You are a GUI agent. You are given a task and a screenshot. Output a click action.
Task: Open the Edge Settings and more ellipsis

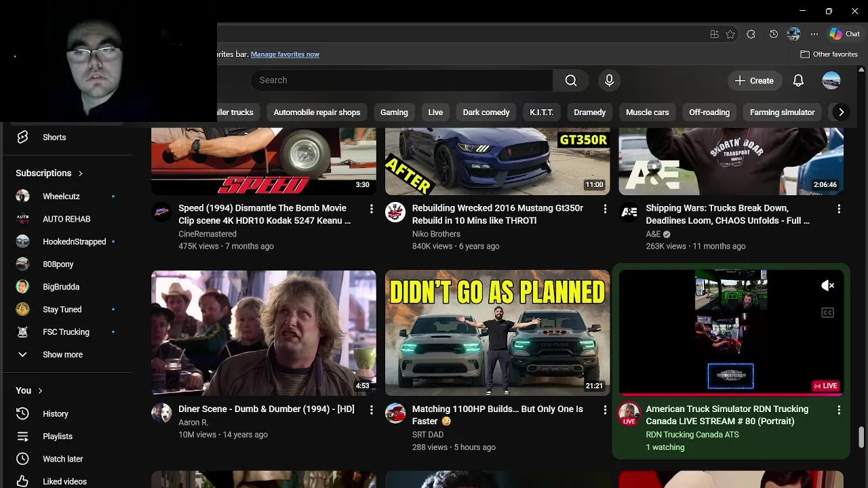pos(814,34)
